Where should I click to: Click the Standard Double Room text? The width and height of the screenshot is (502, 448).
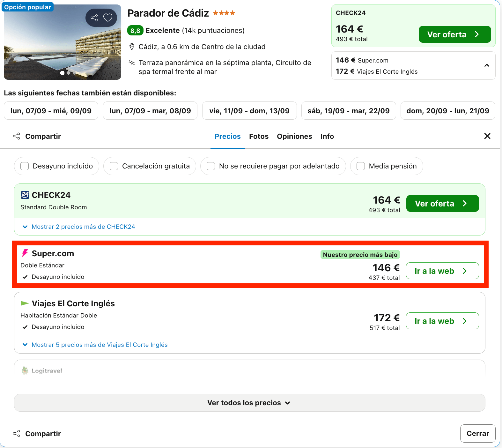coord(54,207)
